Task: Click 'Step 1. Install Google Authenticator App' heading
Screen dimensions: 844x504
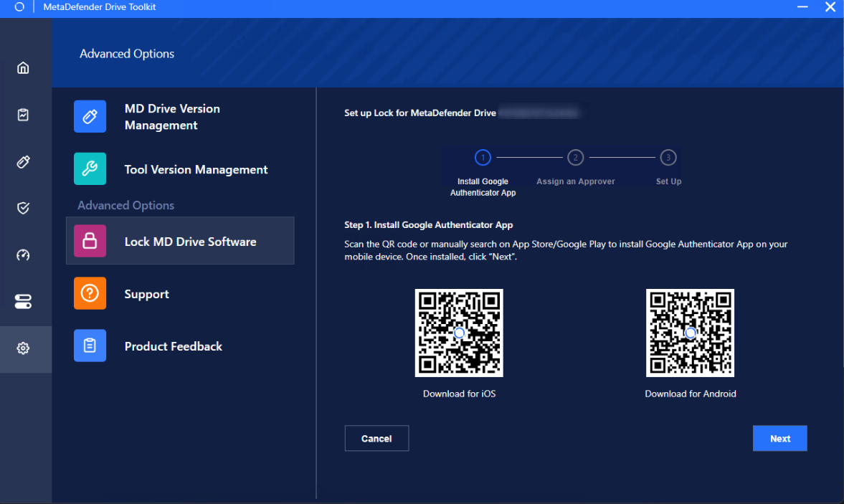Action: pyautogui.click(x=429, y=225)
